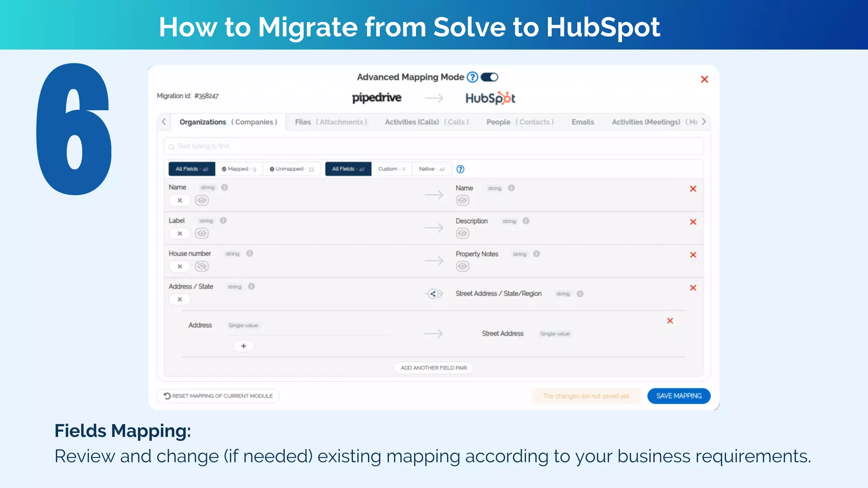Show Native - 42 target fields

click(432, 169)
